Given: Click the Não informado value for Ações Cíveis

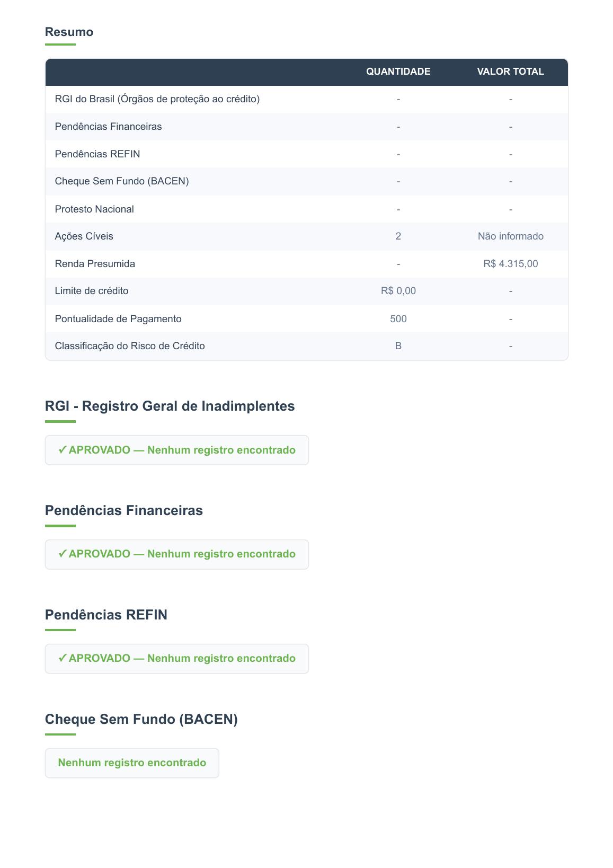Looking at the screenshot, I should 510,236.
